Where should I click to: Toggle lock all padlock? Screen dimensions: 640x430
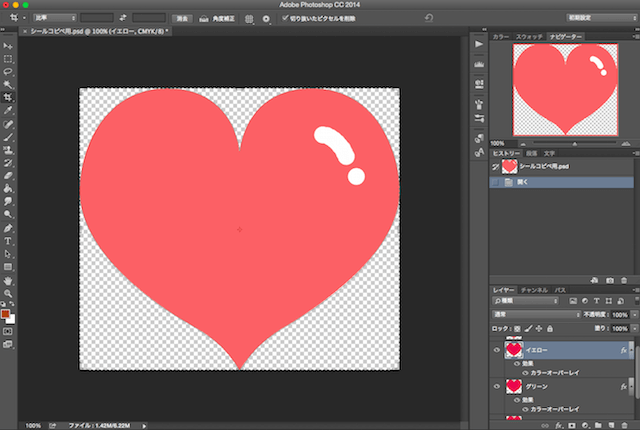(550, 329)
